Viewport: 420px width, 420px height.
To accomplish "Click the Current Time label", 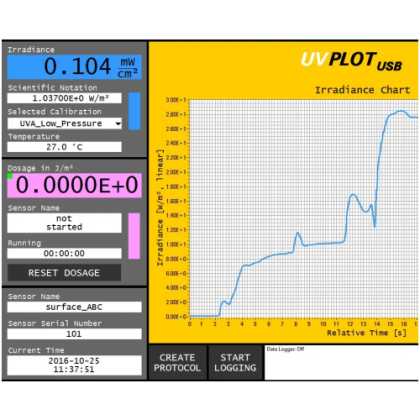I will tap(36, 350).
